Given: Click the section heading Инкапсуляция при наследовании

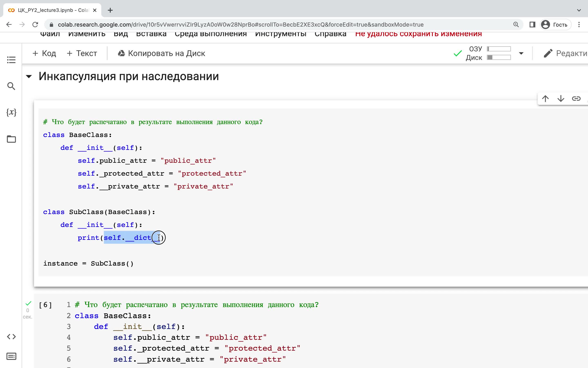Looking at the screenshot, I should 129,76.
